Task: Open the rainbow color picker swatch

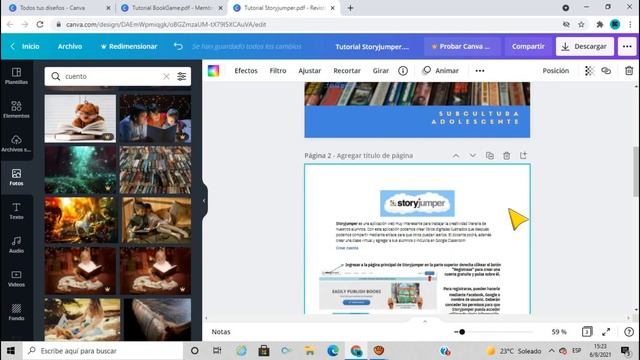Action: coord(213,71)
